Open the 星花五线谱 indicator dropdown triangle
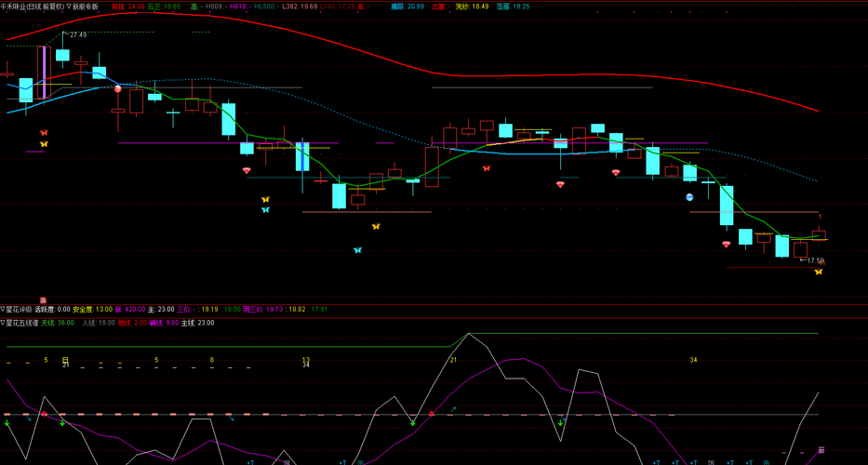868x465 pixels. tap(3, 323)
